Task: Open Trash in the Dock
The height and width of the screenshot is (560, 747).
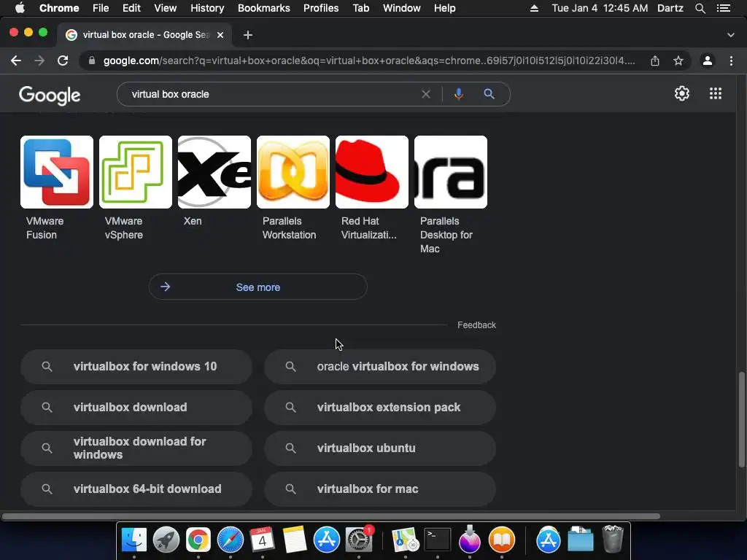Action: [x=613, y=540]
